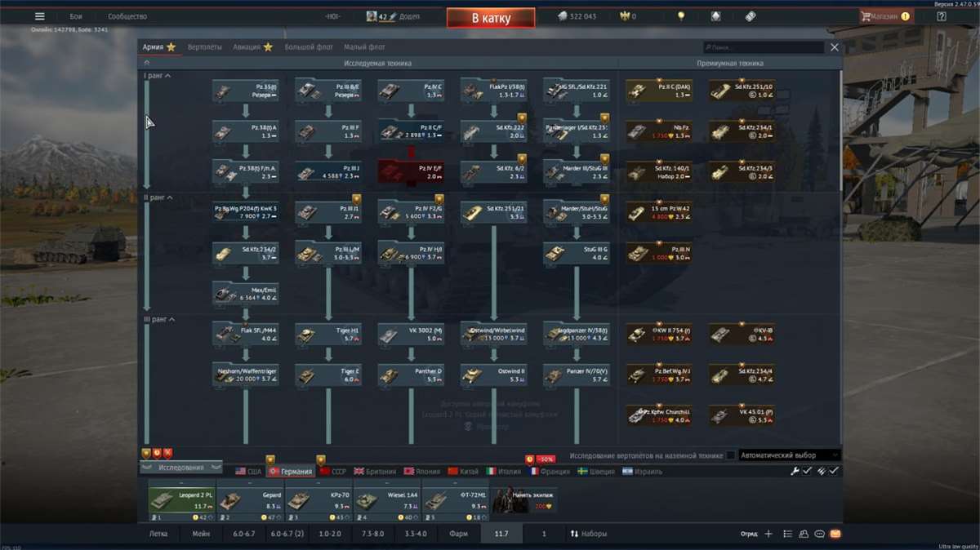Open the player profile Додеп
Viewport: 980px width, 550px height.
393,16
